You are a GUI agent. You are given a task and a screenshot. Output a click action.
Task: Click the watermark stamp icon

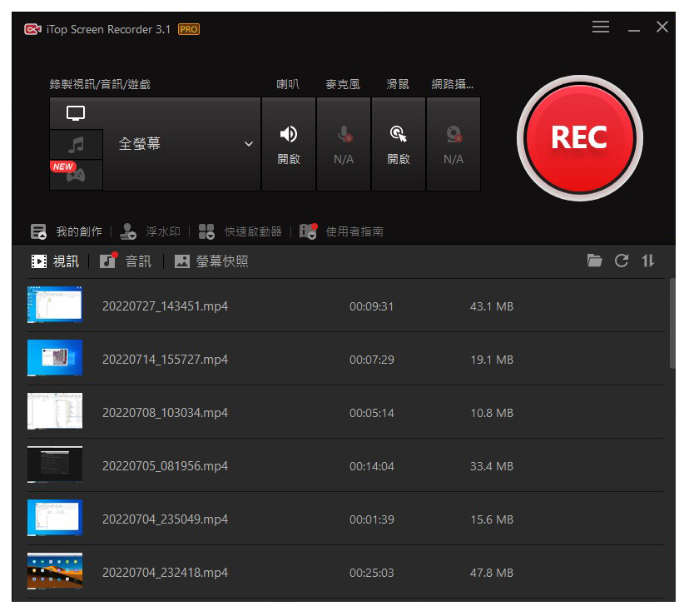(128, 231)
